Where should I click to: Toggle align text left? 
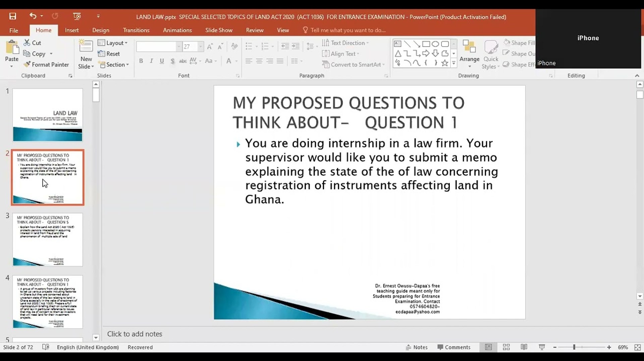click(249, 61)
